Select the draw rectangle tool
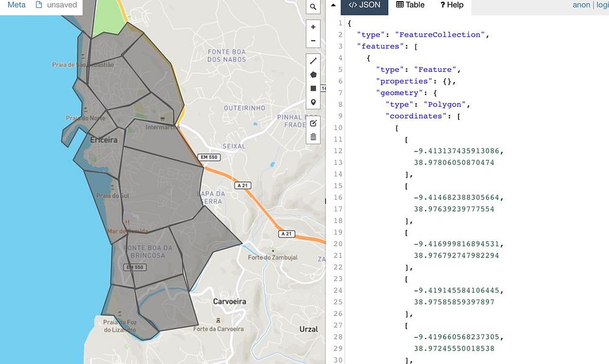 pos(313,88)
